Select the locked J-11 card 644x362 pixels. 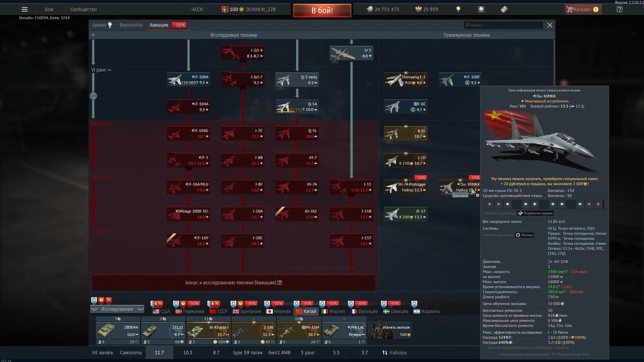point(351,187)
